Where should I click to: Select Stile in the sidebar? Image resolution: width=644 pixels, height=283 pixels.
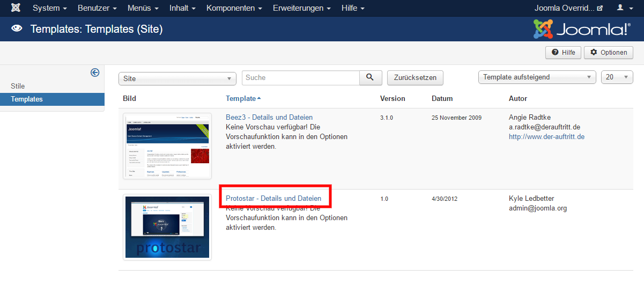[x=18, y=86]
